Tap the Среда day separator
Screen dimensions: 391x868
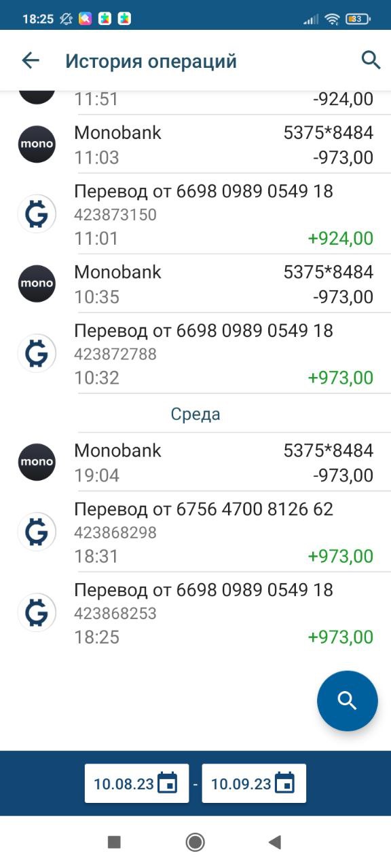pyautogui.click(x=195, y=414)
